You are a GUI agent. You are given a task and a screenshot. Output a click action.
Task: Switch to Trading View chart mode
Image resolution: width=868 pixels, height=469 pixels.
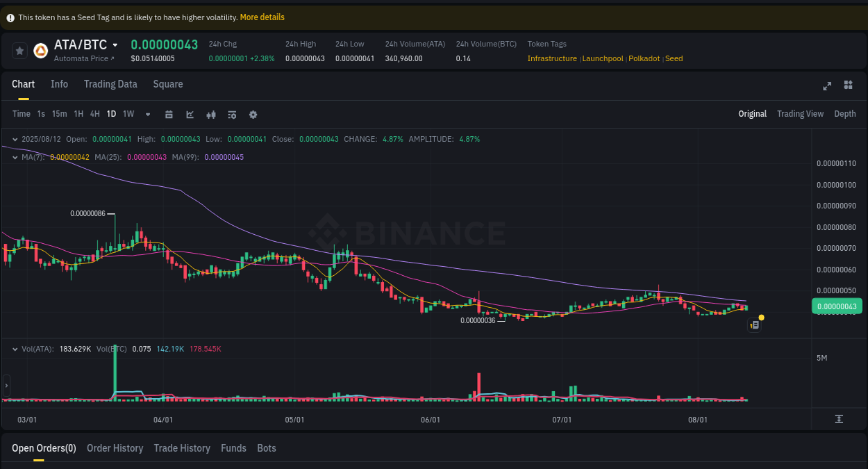pyautogui.click(x=800, y=113)
